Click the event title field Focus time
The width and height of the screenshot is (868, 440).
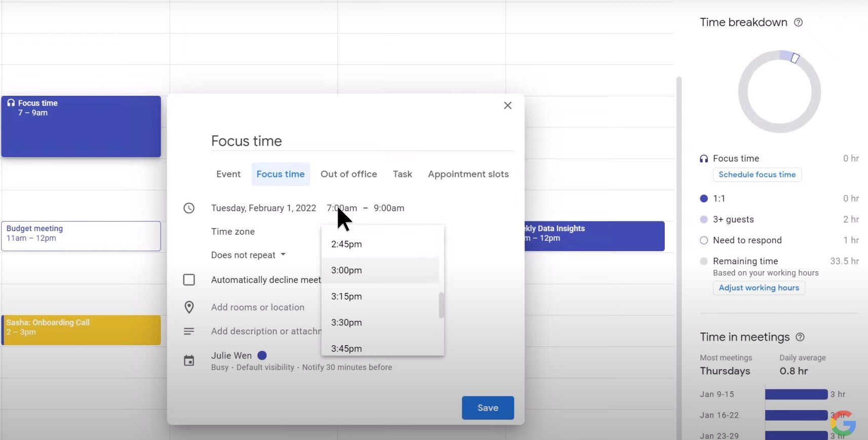tap(362, 141)
